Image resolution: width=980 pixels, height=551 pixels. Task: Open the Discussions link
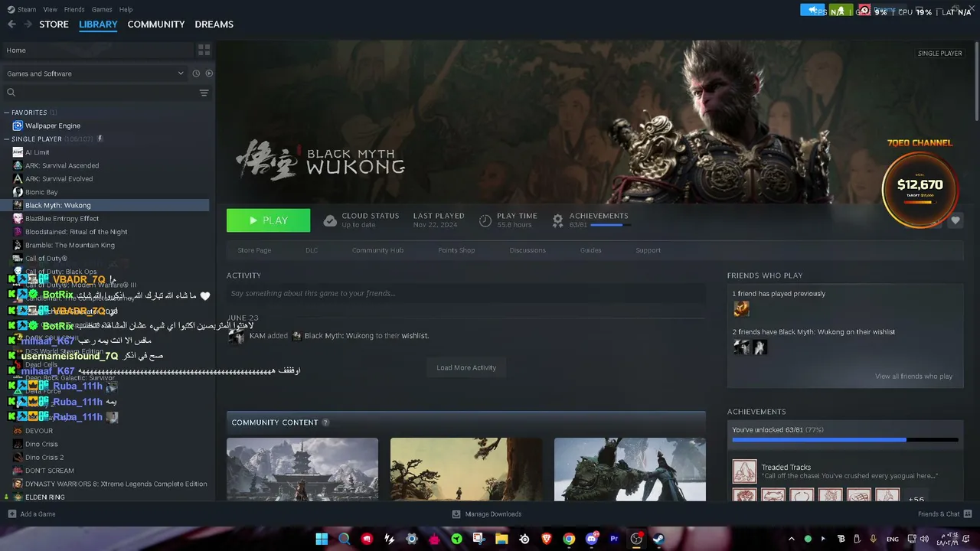[528, 250]
